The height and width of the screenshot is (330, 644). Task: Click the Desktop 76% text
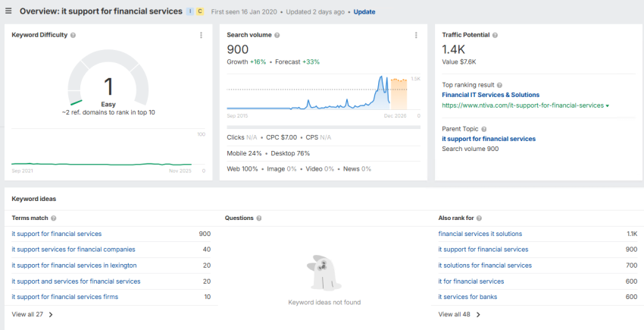tap(290, 153)
